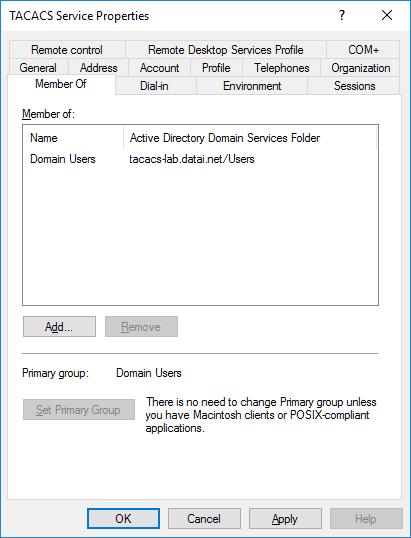Open the Telephones tab
The image size is (411, 538).
pos(282,68)
